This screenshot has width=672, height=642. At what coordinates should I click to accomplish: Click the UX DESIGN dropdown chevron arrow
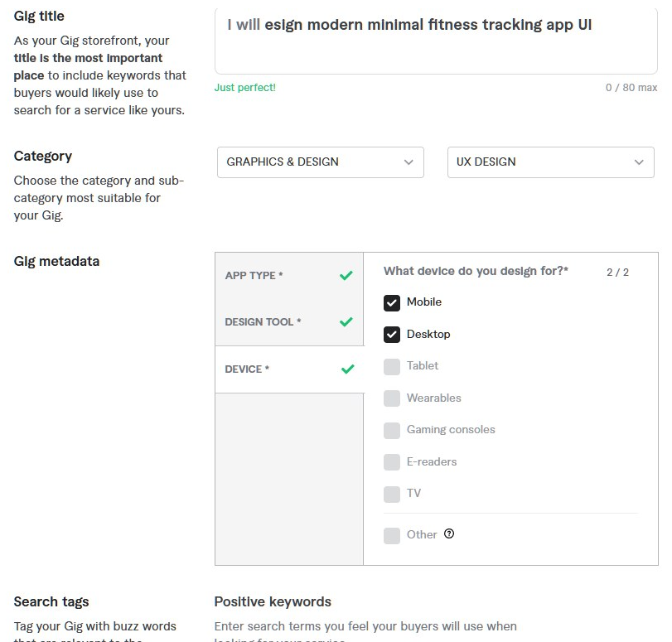coord(639,162)
